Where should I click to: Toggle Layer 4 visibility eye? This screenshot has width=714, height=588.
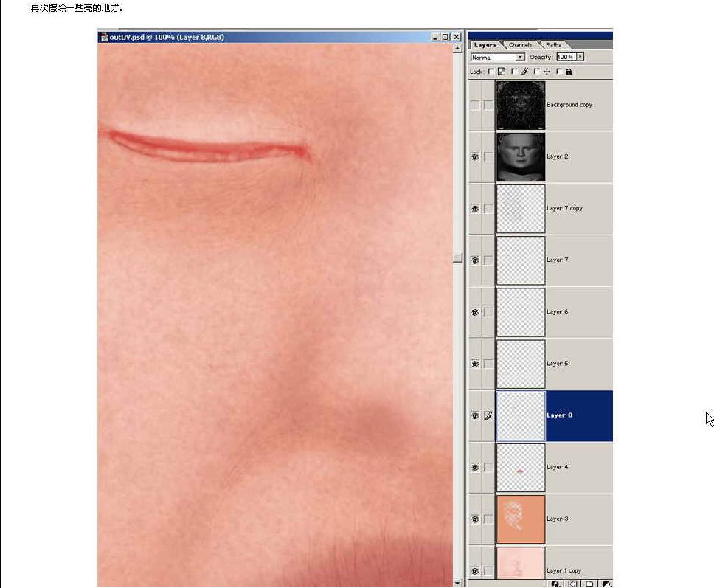click(475, 468)
